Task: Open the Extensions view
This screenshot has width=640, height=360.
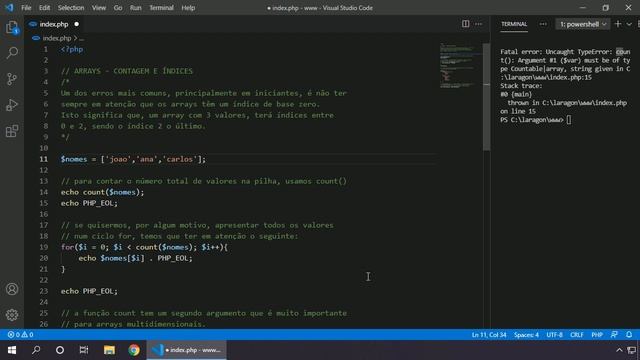Action: tap(12, 131)
